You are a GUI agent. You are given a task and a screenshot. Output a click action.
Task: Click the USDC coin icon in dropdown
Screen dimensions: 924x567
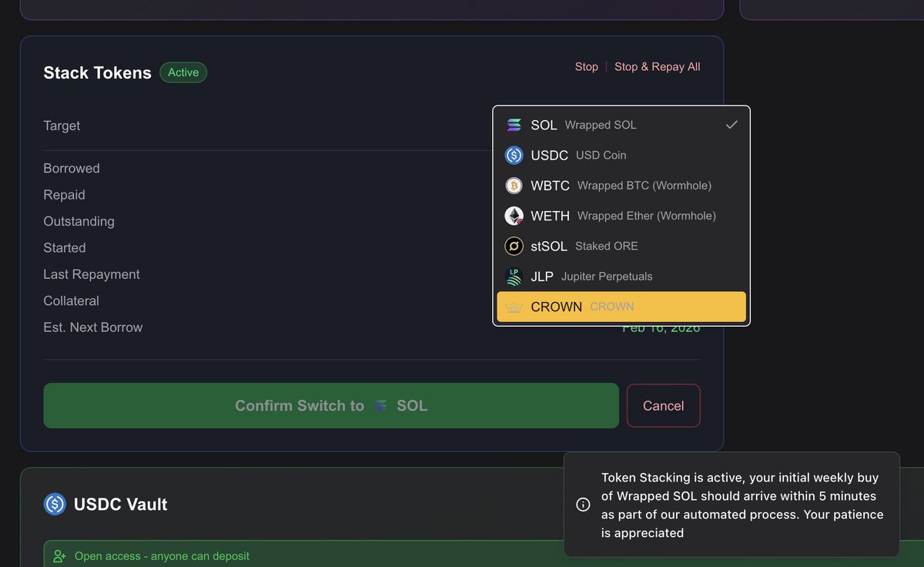click(514, 156)
